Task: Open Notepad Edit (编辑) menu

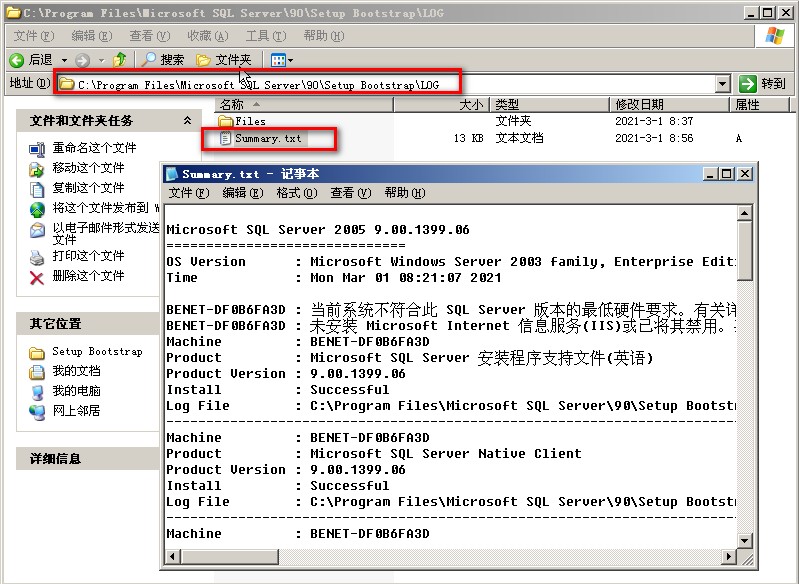Action: pyautogui.click(x=243, y=193)
